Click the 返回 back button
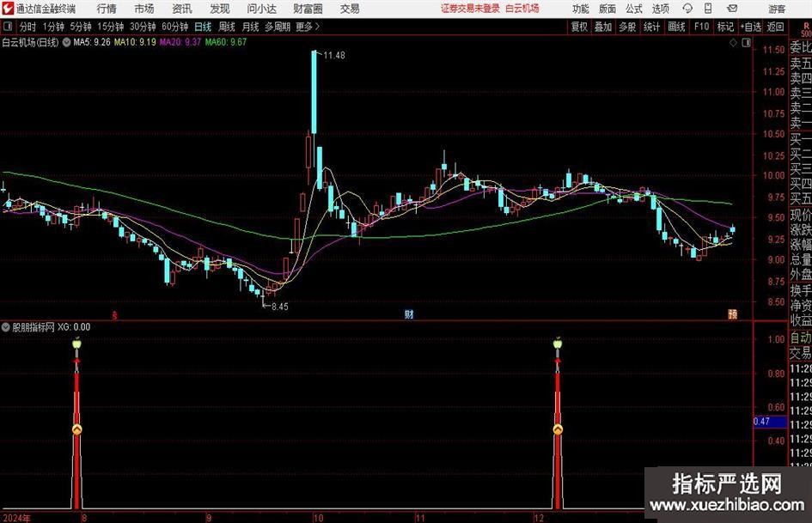 pos(775,27)
